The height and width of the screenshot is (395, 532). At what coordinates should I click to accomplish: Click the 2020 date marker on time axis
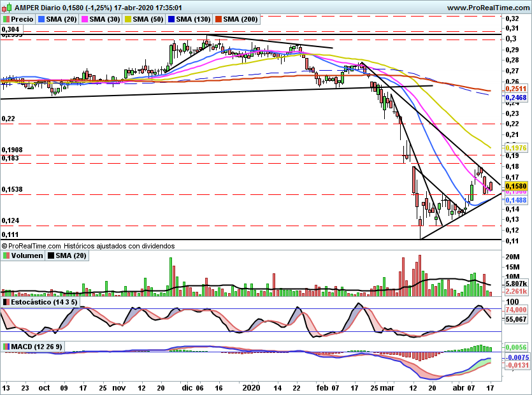(x=252, y=387)
